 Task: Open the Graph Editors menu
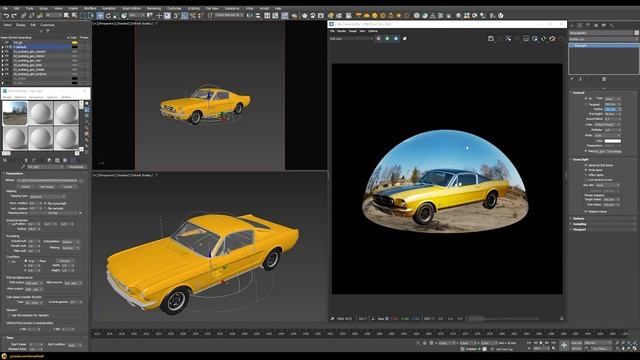pos(131,8)
